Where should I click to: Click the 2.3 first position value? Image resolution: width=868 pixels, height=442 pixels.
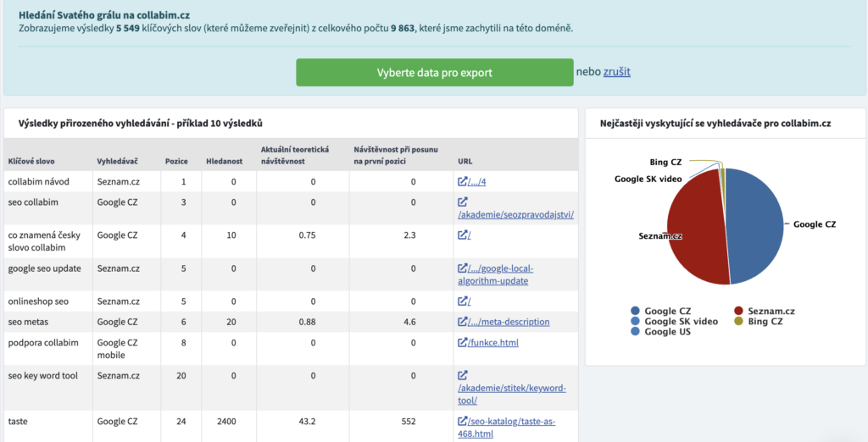click(x=409, y=235)
